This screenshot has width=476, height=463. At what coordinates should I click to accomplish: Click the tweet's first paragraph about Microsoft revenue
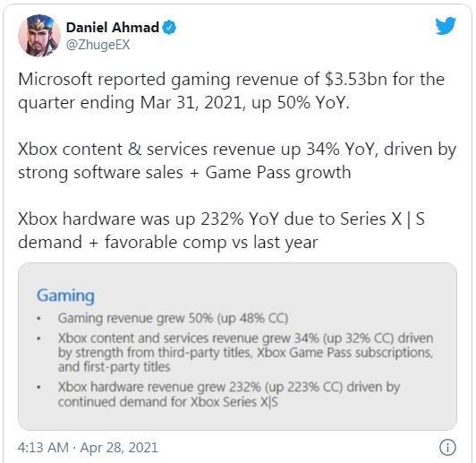(x=231, y=90)
